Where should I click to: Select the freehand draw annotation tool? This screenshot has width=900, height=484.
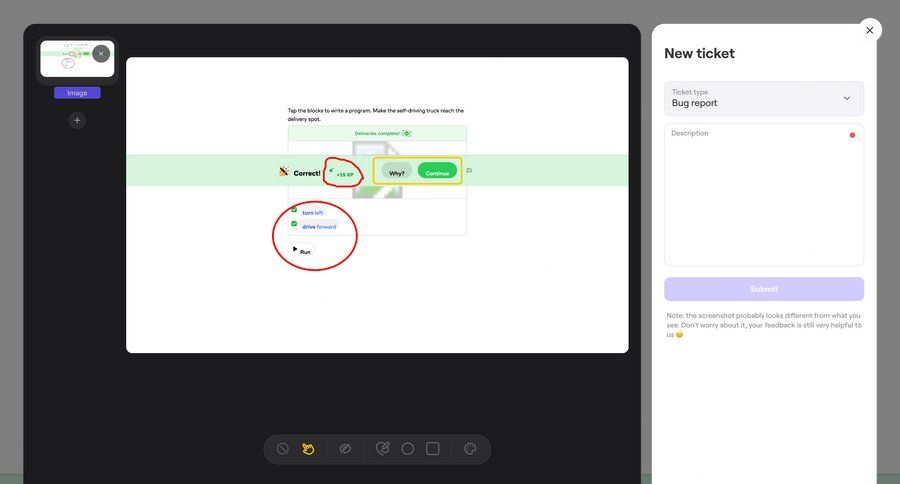(x=382, y=449)
